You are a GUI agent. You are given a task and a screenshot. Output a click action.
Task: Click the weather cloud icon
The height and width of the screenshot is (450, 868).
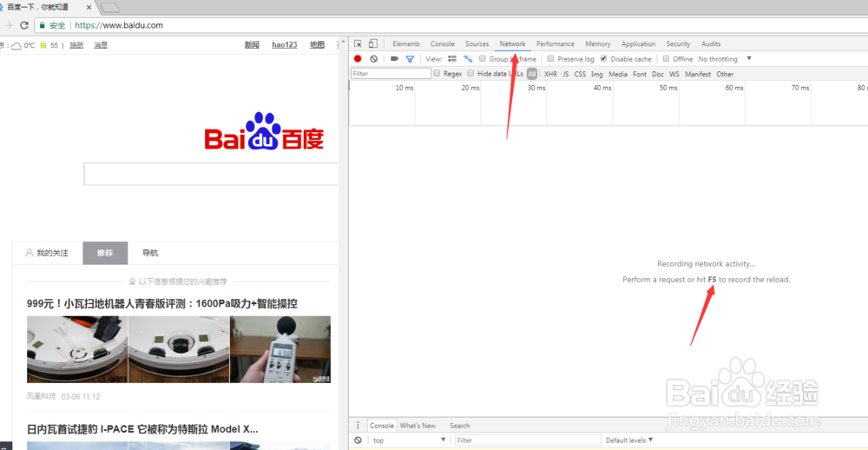(16, 45)
